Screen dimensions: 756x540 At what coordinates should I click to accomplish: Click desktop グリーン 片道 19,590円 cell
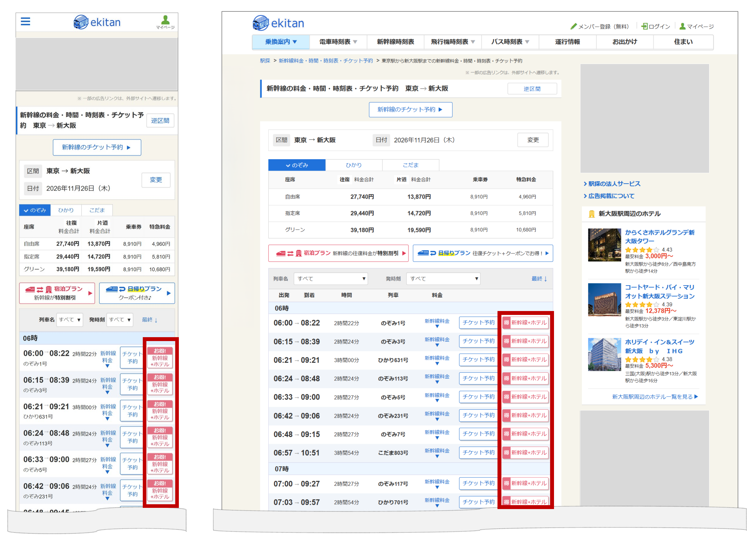click(419, 230)
